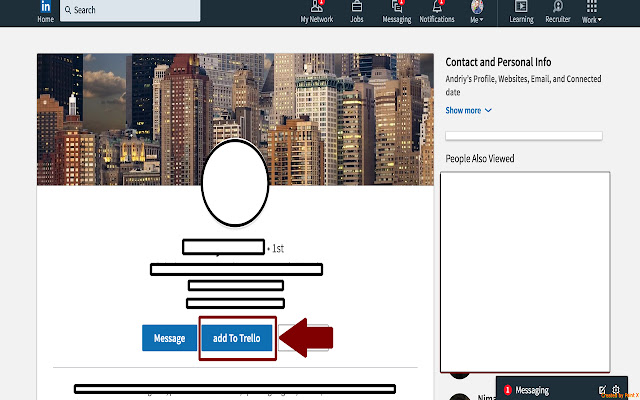
Task: Focus the Search field
Action: [130, 10]
